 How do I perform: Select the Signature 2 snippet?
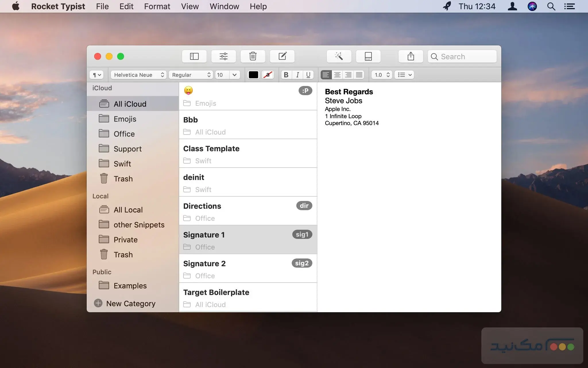coord(247,268)
